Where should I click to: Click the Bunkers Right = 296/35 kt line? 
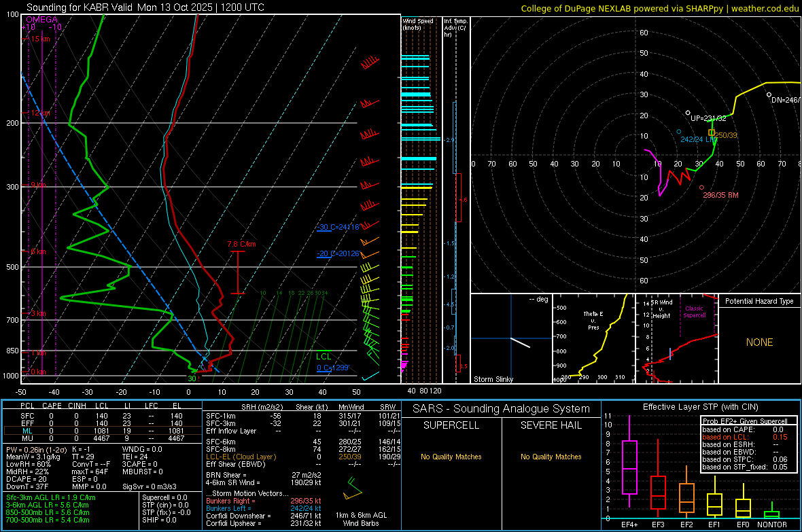264,501
